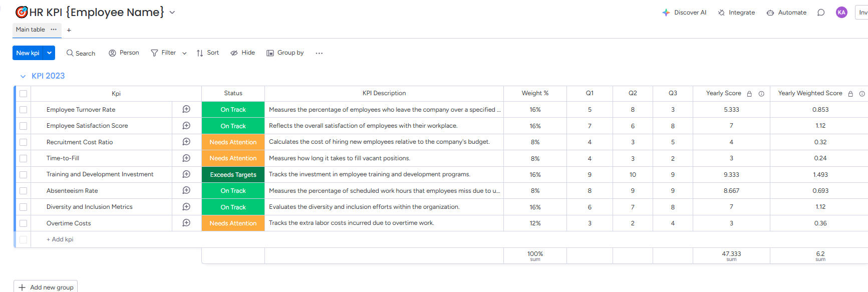Check the Diversity and Inclusion Metrics row
868x292 pixels.
coord(23,207)
